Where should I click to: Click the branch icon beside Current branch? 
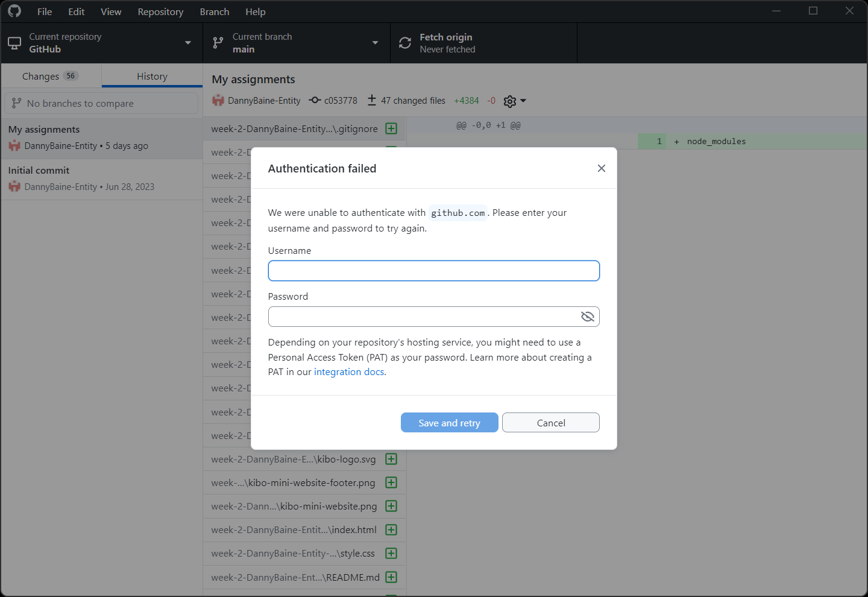[217, 42]
